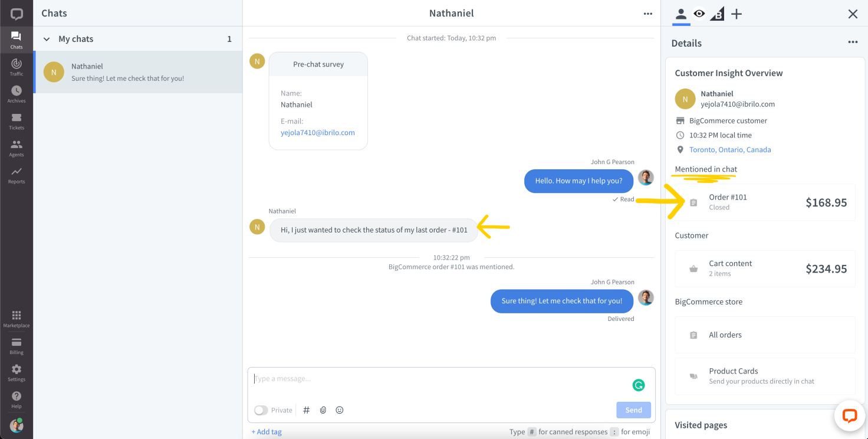The width and height of the screenshot is (868, 439).
Task: Open the Billing section
Action: [x=17, y=346]
